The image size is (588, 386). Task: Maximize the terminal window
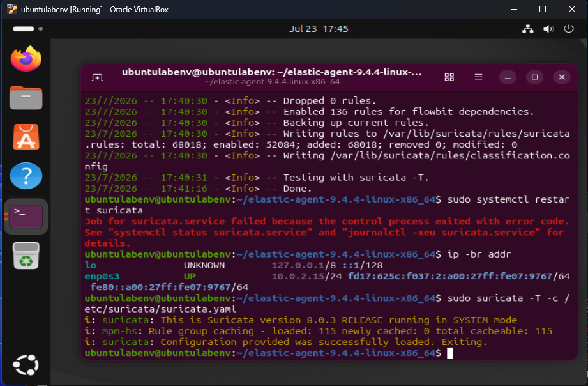535,77
